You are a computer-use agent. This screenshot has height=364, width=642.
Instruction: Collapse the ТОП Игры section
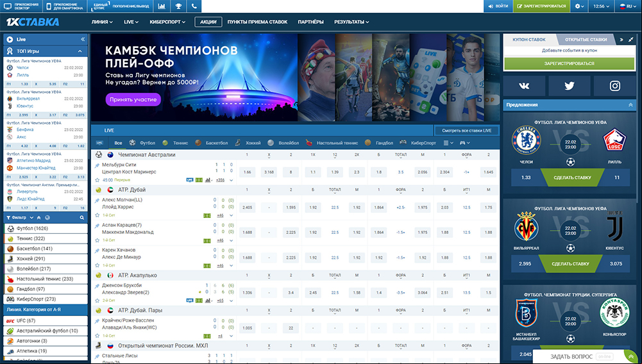tap(80, 51)
